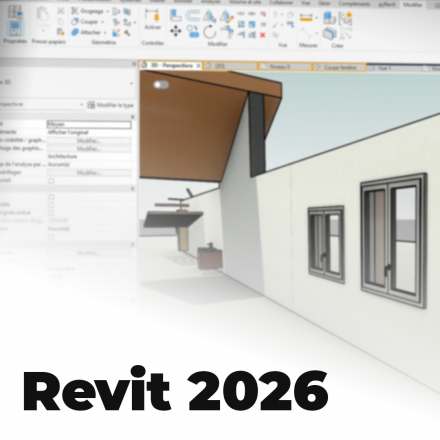The width and height of the screenshot is (440, 440).
Task: Toggle the checkbox in the row above 'poignée active'
Action: [51, 205]
